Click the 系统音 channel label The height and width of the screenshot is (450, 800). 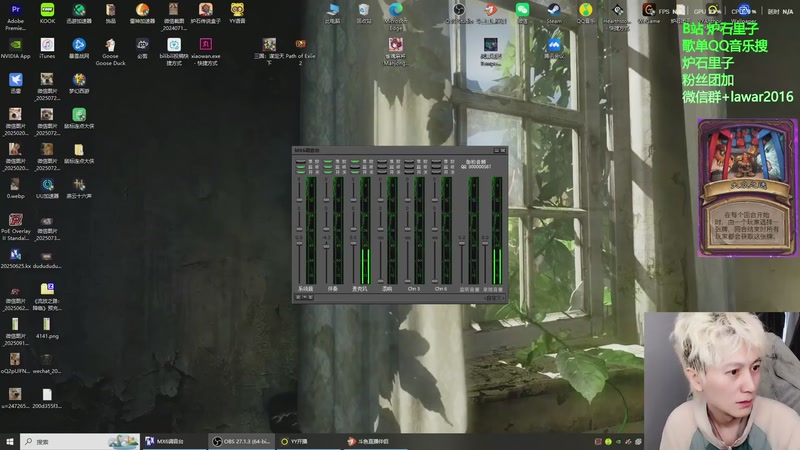tap(306, 289)
